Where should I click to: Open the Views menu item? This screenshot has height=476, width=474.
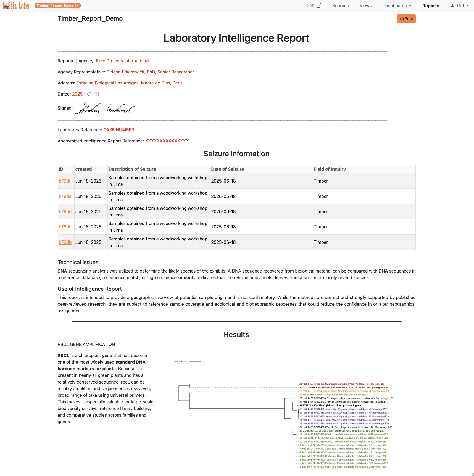(x=365, y=6)
